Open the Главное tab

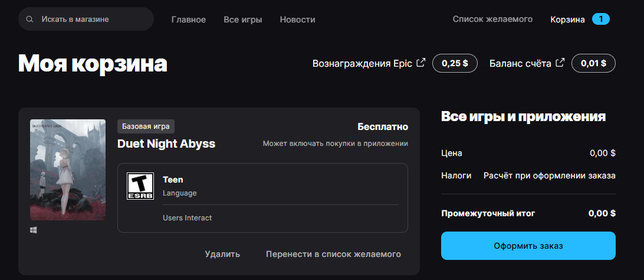point(189,19)
